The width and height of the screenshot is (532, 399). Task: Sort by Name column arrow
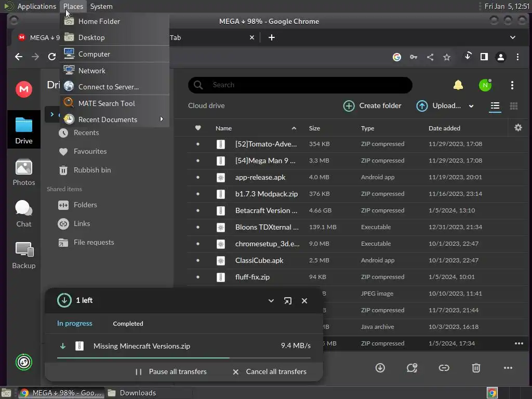294,128
